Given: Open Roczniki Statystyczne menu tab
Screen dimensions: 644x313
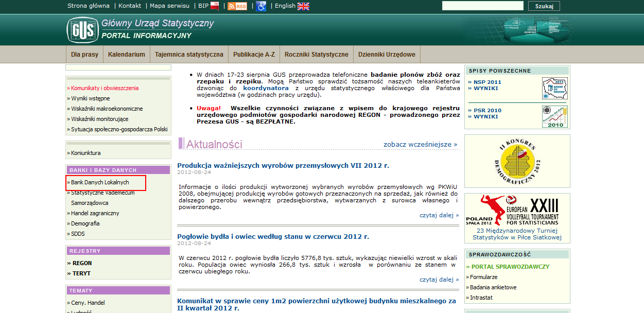Looking at the screenshot, I should pyautogui.click(x=317, y=54).
